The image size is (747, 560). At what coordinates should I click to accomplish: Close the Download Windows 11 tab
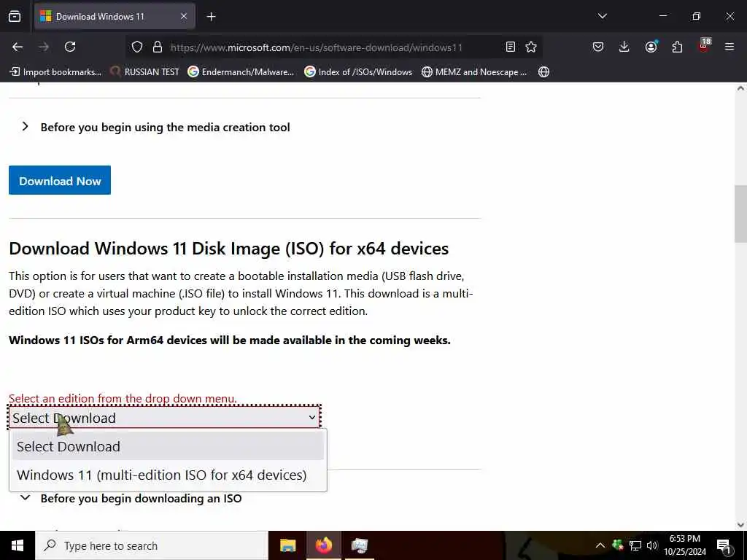[x=184, y=16]
